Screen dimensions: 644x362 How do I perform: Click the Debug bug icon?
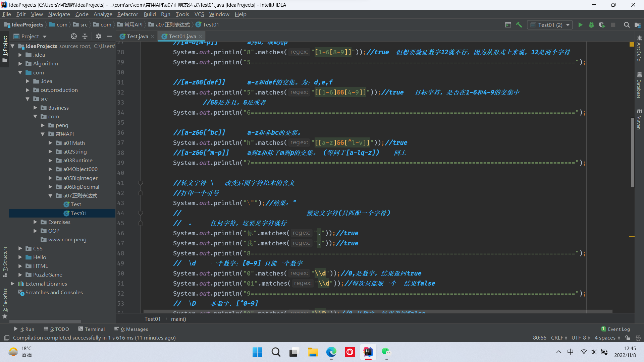click(591, 25)
